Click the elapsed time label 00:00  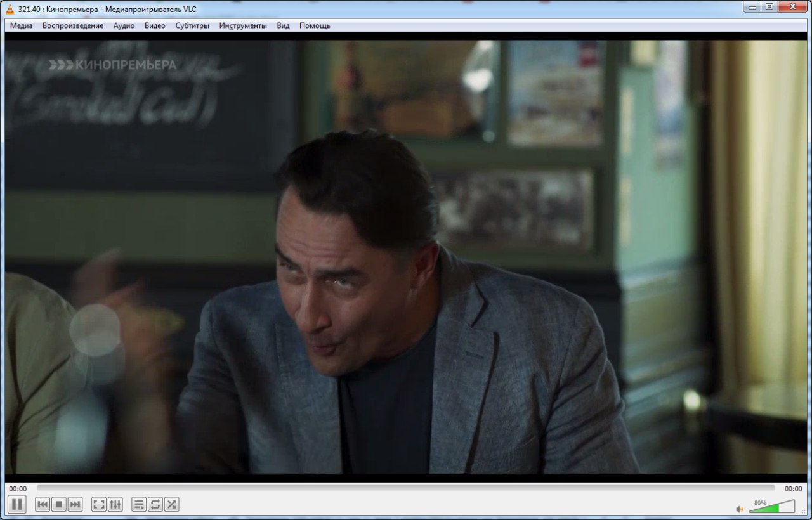(x=18, y=489)
